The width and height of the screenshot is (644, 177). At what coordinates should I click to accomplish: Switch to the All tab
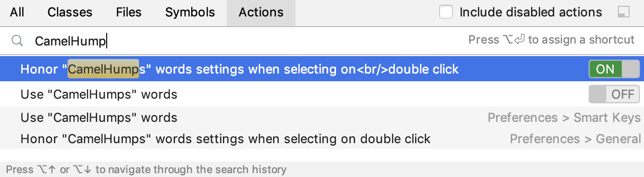pos(17,13)
